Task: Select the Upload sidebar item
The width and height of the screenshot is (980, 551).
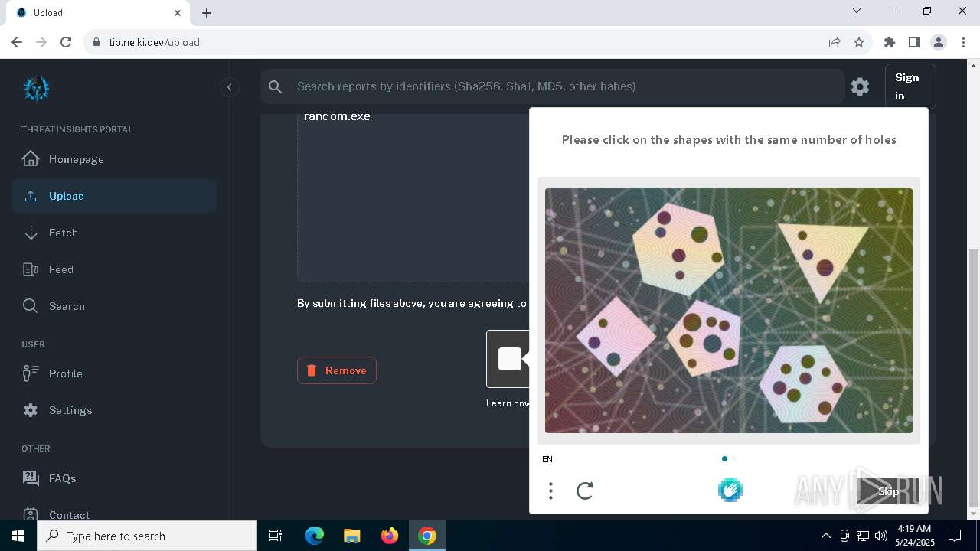Action: [115, 196]
